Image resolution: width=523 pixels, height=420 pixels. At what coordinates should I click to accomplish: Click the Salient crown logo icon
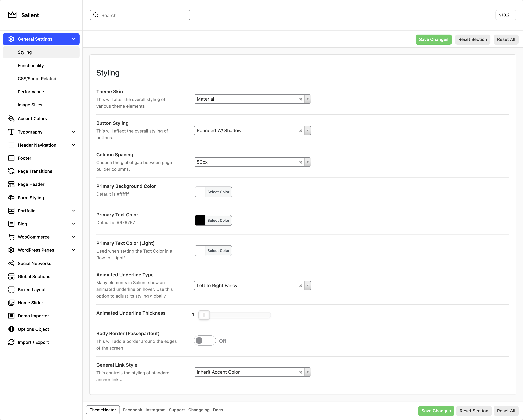(12, 15)
